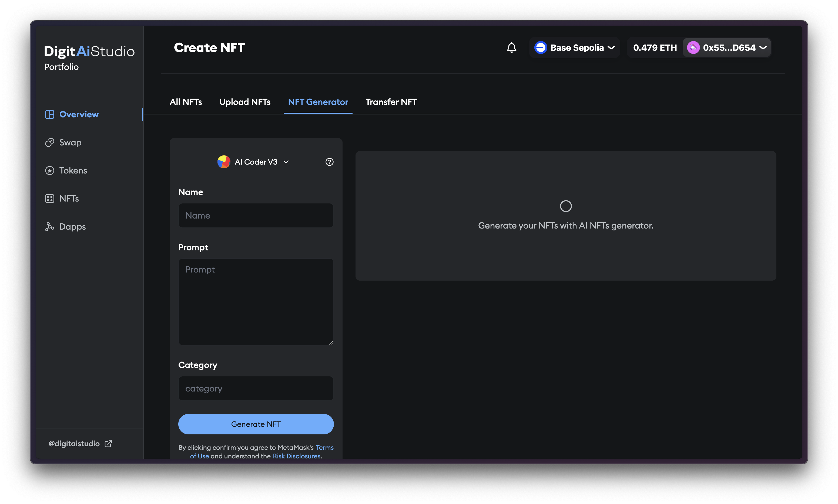Image resolution: width=838 pixels, height=504 pixels.
Task: Open Swap from the sidebar
Action: [x=70, y=143]
